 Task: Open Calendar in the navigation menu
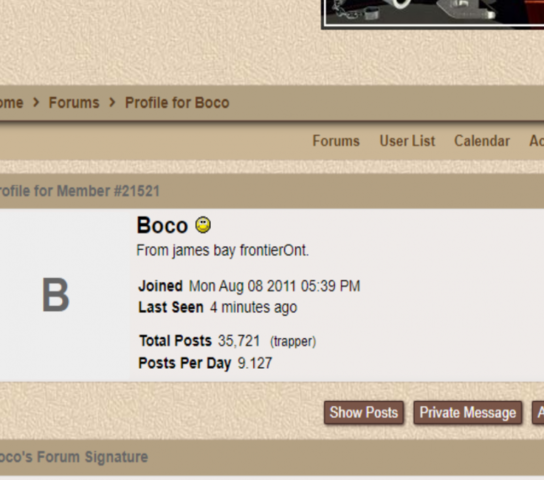point(482,141)
